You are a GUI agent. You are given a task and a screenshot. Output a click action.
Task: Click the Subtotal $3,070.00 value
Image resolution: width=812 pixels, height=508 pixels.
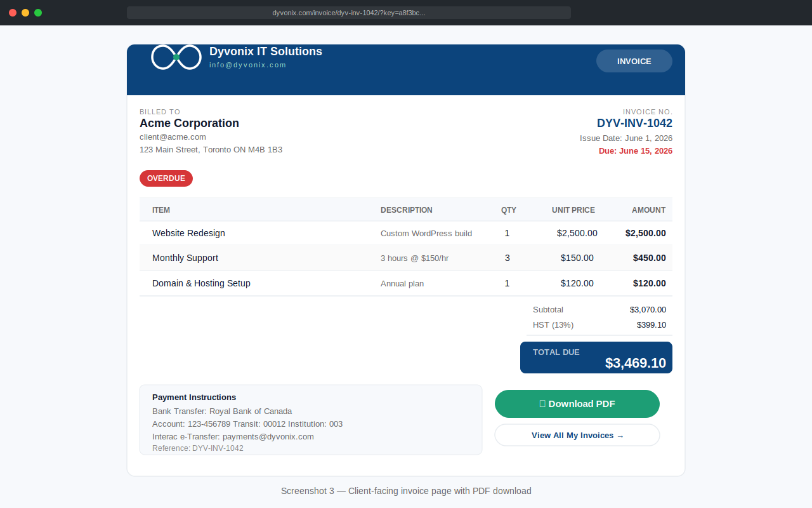point(648,310)
